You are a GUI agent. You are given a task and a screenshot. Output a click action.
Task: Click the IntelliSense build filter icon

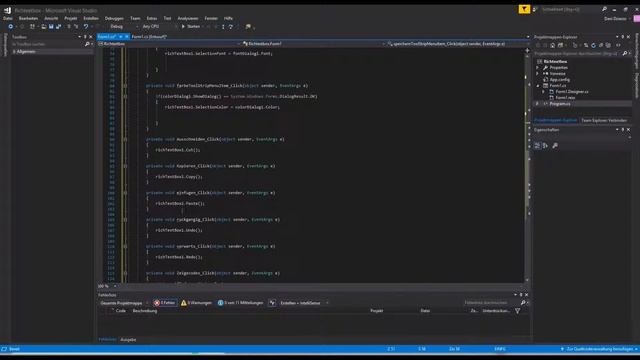(272, 303)
